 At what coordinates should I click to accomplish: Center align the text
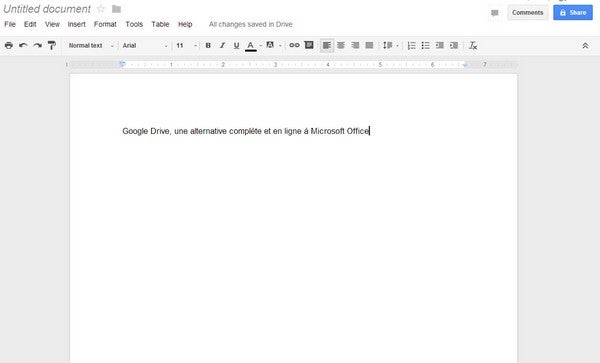(x=341, y=46)
